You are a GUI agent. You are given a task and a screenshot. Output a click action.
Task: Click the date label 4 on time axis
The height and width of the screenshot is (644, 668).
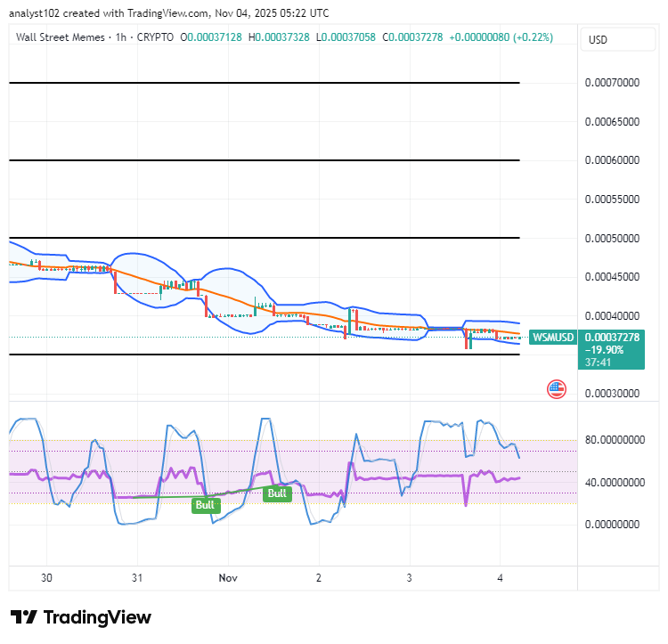501,578
